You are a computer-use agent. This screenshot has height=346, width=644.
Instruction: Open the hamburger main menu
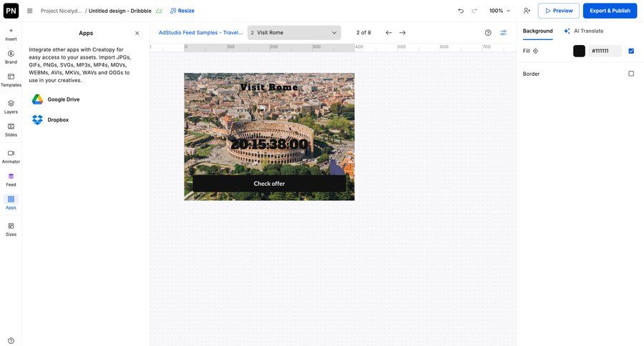(30, 11)
